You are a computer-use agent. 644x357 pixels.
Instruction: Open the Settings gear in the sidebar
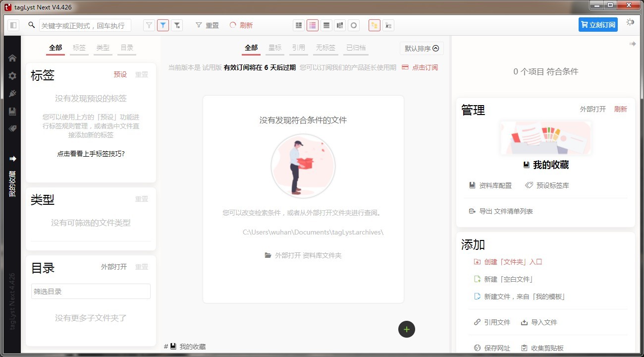point(12,75)
